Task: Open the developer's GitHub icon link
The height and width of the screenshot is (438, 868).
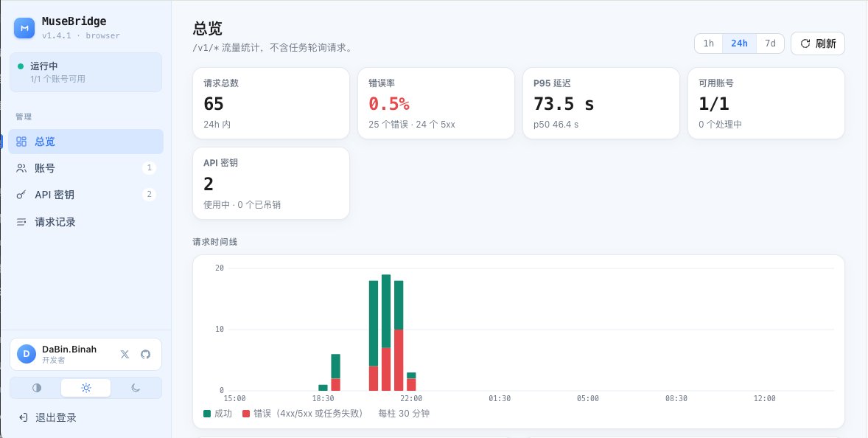Action: pos(146,355)
